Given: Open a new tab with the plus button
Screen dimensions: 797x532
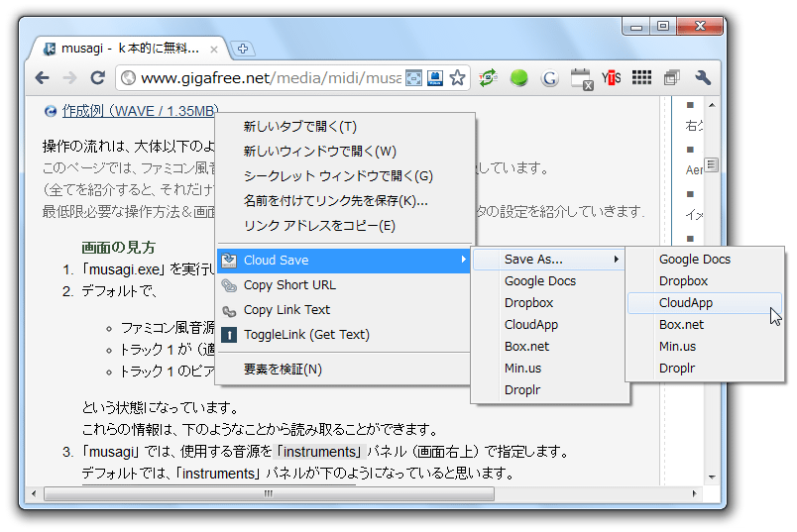Looking at the screenshot, I should click(243, 49).
